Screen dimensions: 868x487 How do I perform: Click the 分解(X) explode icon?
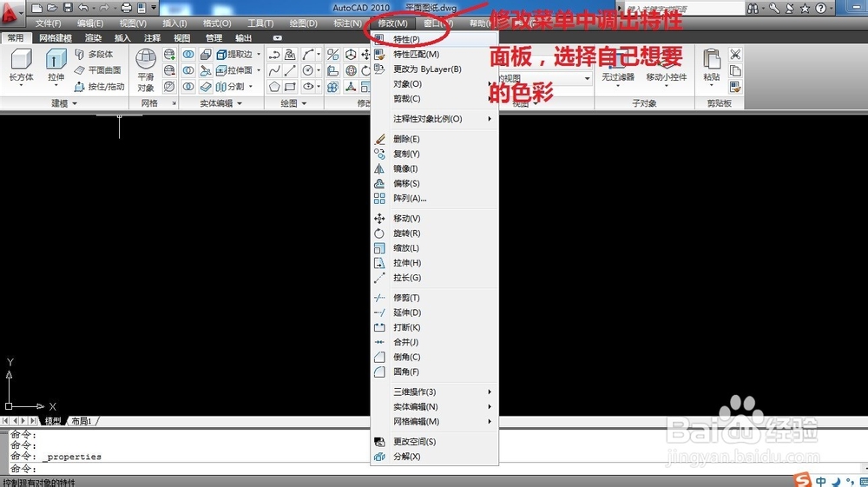(379, 457)
